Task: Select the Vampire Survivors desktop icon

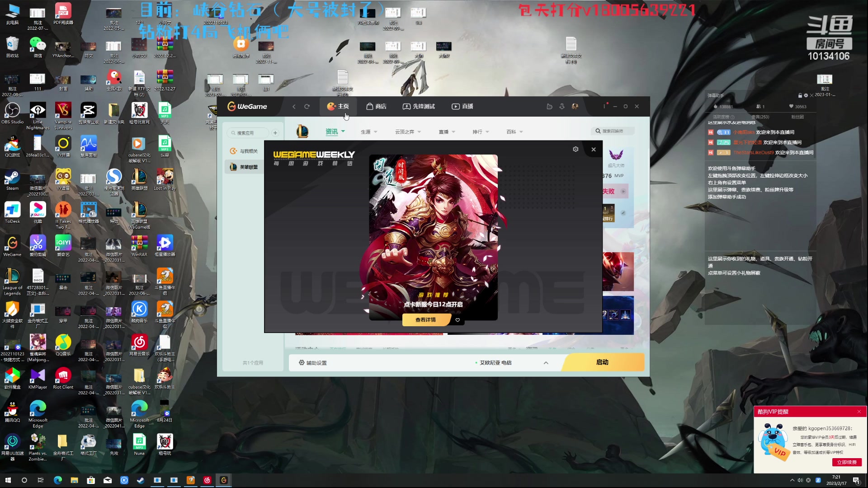Action: 63,116
